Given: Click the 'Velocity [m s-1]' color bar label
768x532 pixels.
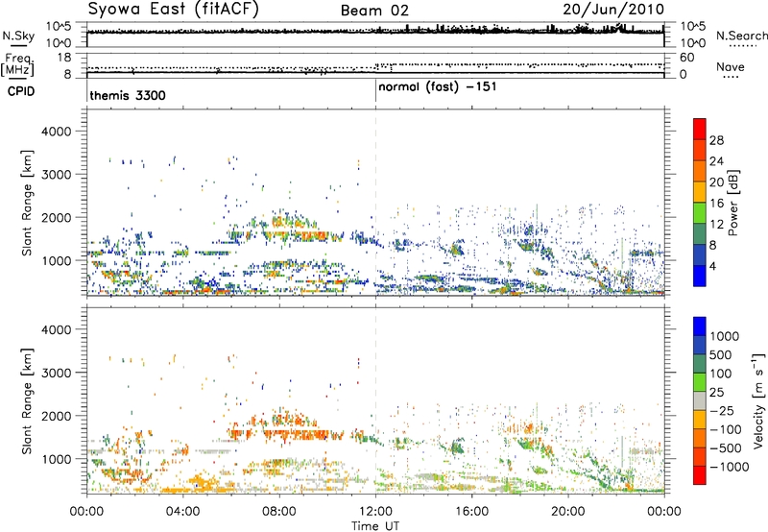Looking at the screenshot, I should tap(758, 400).
